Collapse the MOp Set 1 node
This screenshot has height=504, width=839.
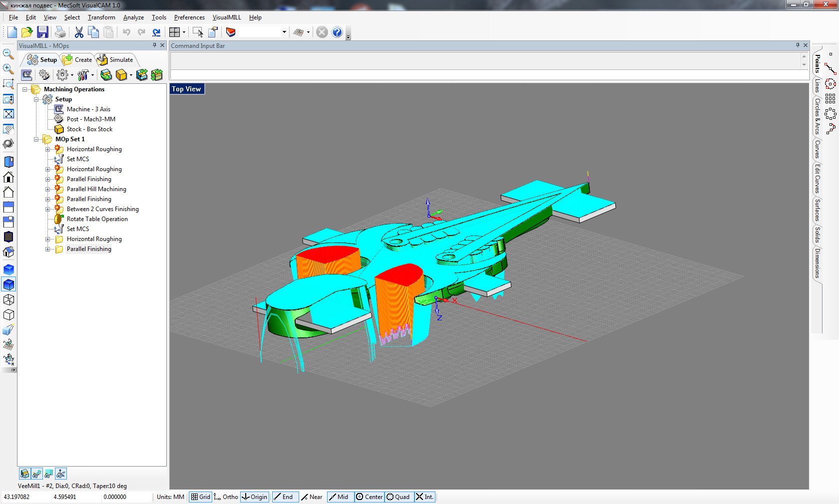pos(36,139)
